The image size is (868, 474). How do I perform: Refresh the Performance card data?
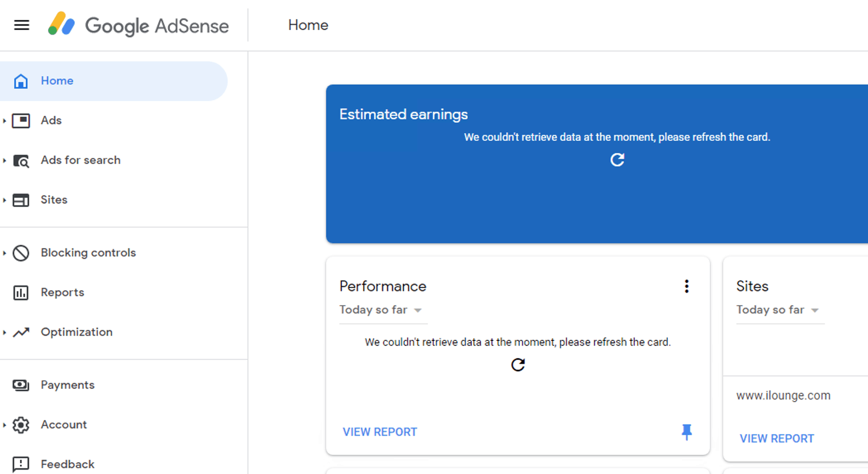518,365
